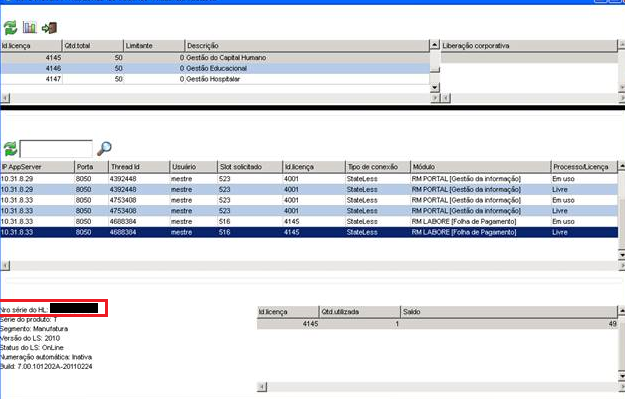Click the 'Segmento: Manufatura' text
The image size is (625, 399).
(x=34, y=329)
